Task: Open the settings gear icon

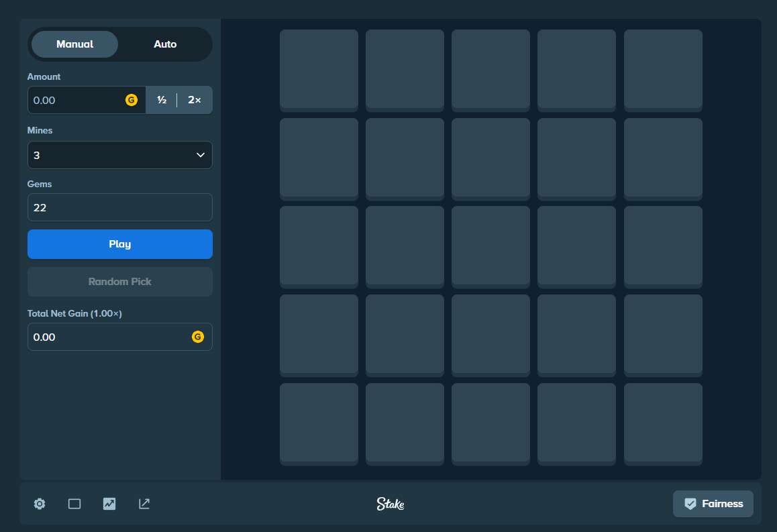Action: pyautogui.click(x=40, y=504)
